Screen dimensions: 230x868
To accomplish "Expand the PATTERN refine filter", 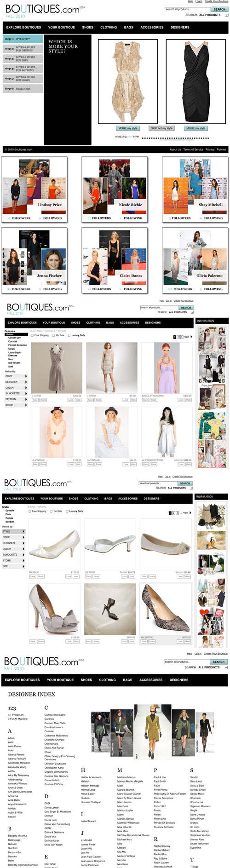I will pos(16,399).
